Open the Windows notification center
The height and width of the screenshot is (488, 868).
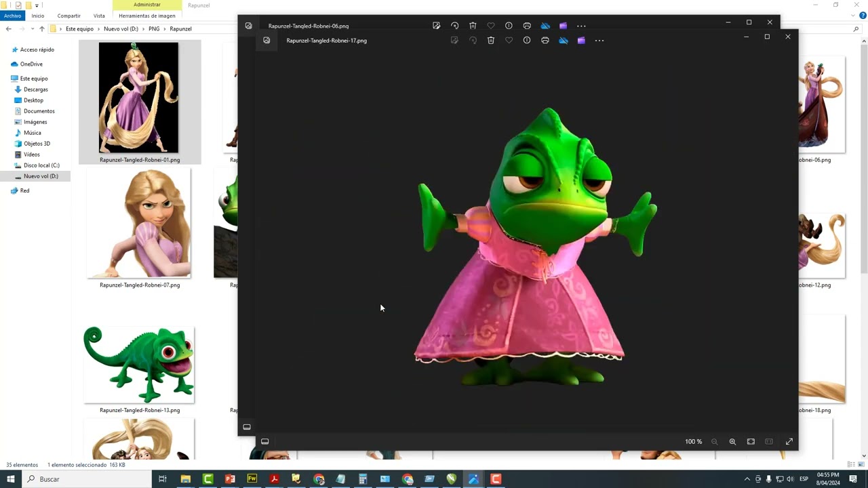click(x=853, y=479)
